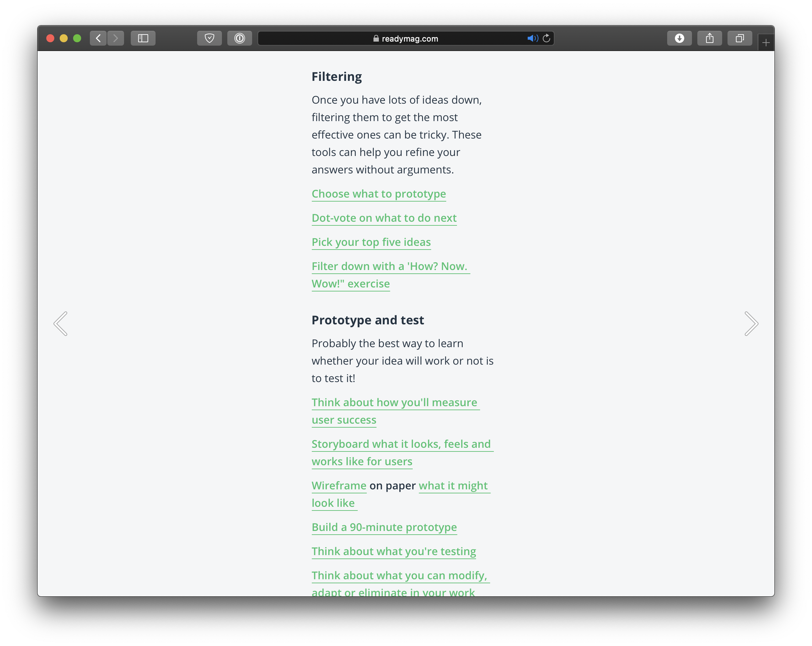Open the privacy shield extension icon

[x=210, y=38]
